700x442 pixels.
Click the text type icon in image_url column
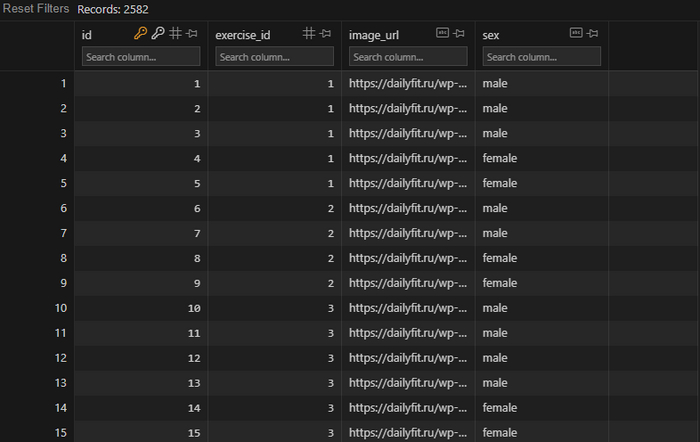443,34
